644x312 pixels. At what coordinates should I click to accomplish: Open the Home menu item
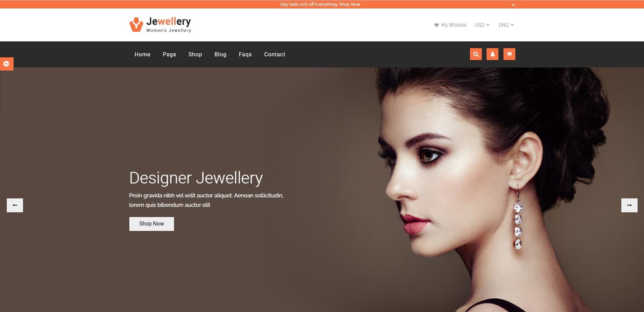tap(142, 54)
